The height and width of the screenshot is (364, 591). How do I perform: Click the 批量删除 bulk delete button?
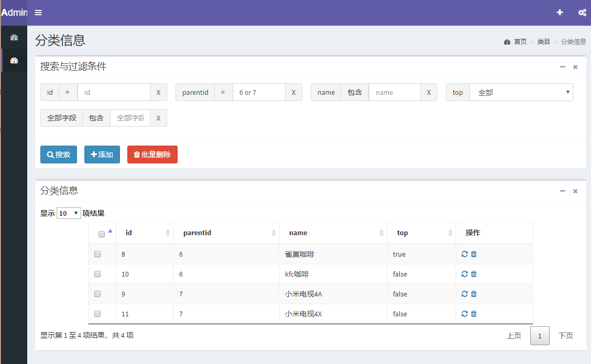click(152, 155)
